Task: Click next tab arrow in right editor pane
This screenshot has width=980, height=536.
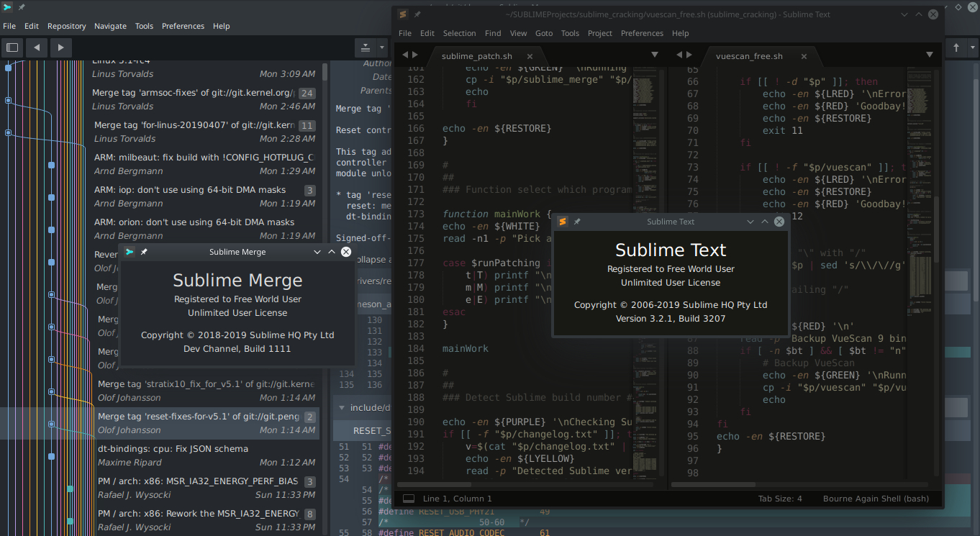Action: point(689,55)
